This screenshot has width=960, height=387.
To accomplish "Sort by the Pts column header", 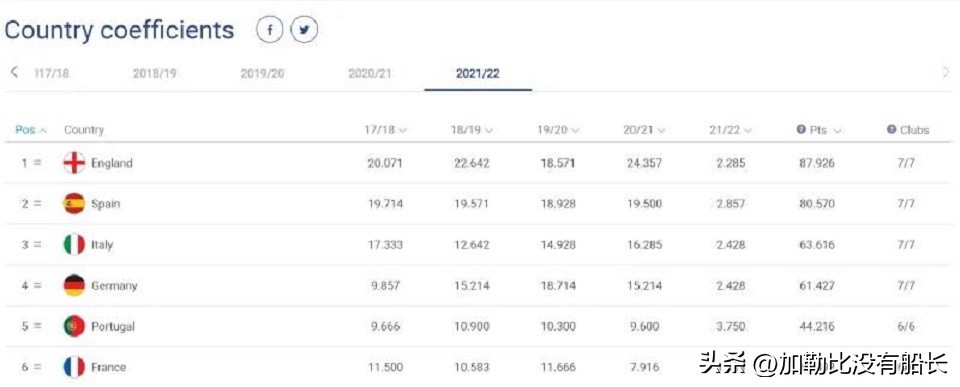I will [819, 130].
